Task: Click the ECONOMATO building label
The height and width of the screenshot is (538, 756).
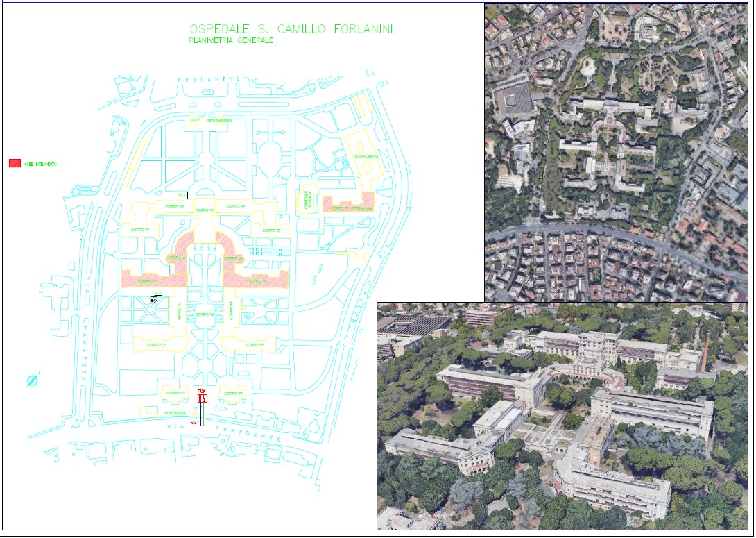Action: [366, 156]
